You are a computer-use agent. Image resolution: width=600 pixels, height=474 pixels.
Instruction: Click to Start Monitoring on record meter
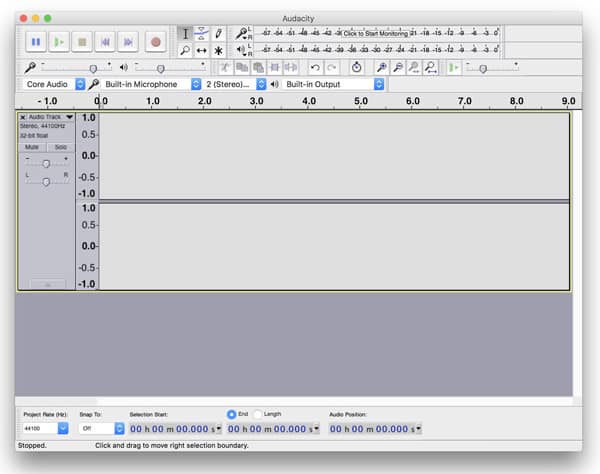click(376, 33)
